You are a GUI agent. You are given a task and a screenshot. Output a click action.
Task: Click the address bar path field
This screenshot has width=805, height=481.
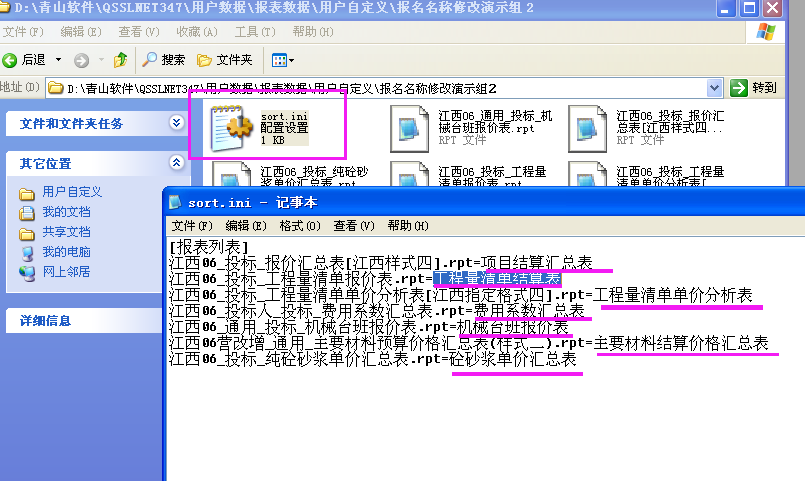[380, 88]
